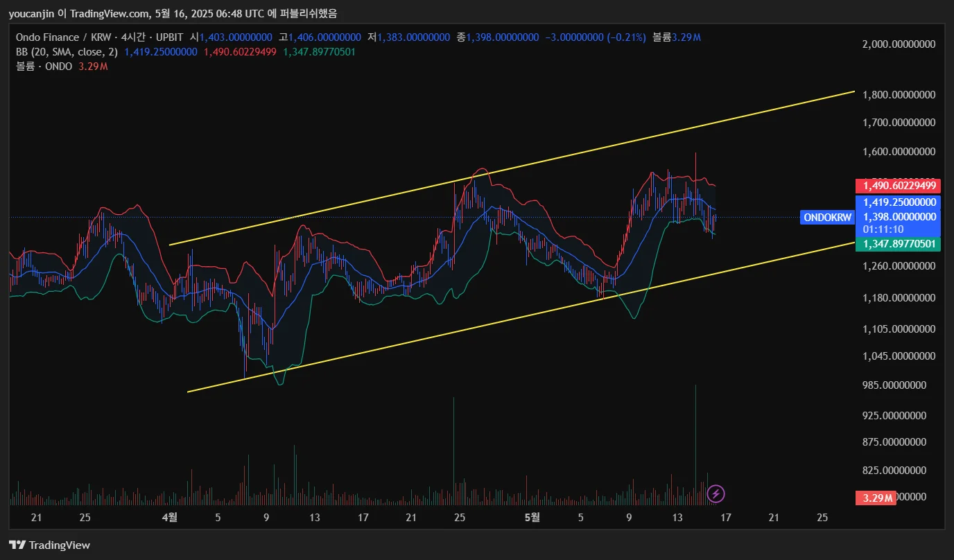Click the 1,180.00000000 price axis label
This screenshot has width=954, height=560.
(899, 298)
